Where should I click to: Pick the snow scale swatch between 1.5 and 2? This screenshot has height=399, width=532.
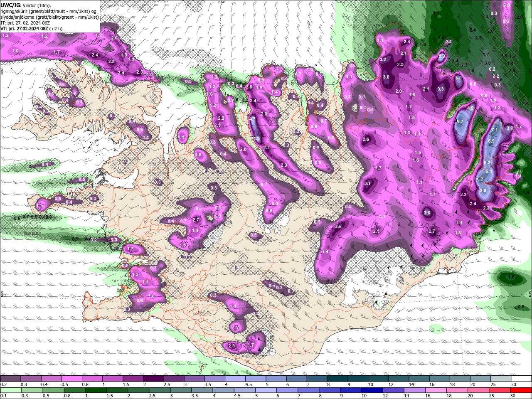133,379
